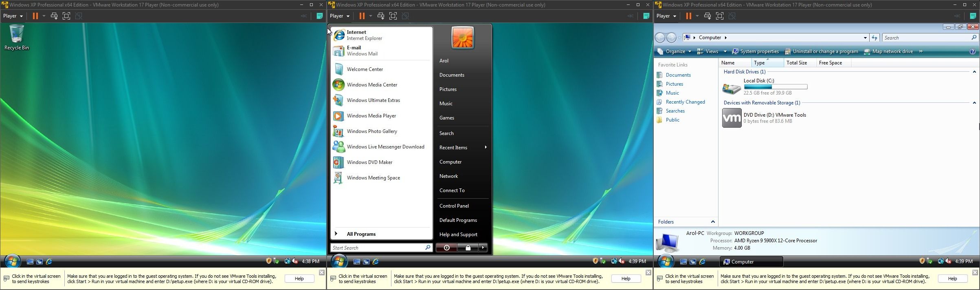Click the muted volume tray icon in left window

click(x=295, y=261)
